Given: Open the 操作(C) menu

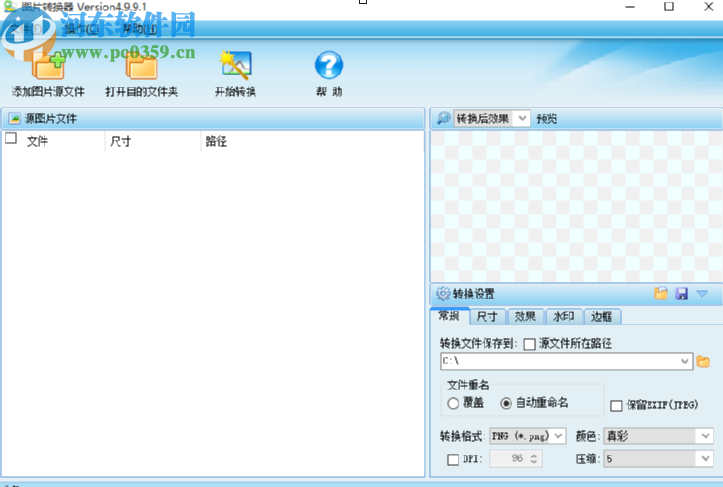Looking at the screenshot, I should pos(82,29).
